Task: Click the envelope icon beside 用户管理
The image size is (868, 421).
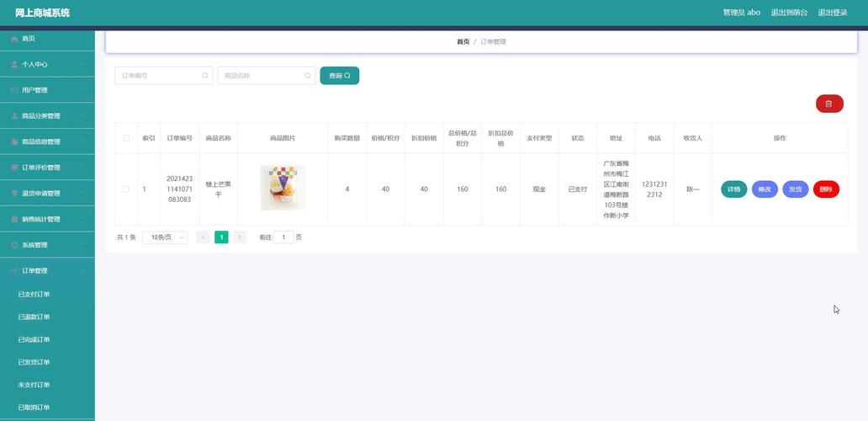Action: (x=14, y=90)
